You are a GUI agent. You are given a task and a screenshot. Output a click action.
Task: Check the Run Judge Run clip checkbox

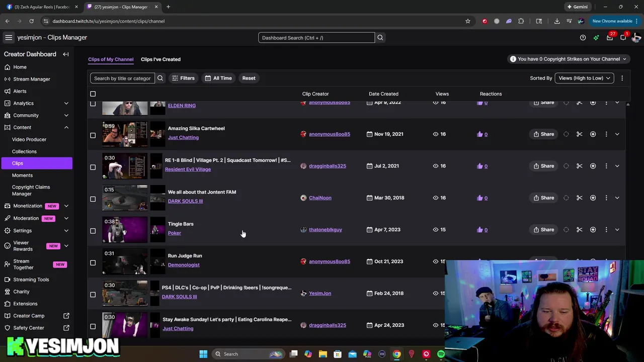(x=93, y=262)
